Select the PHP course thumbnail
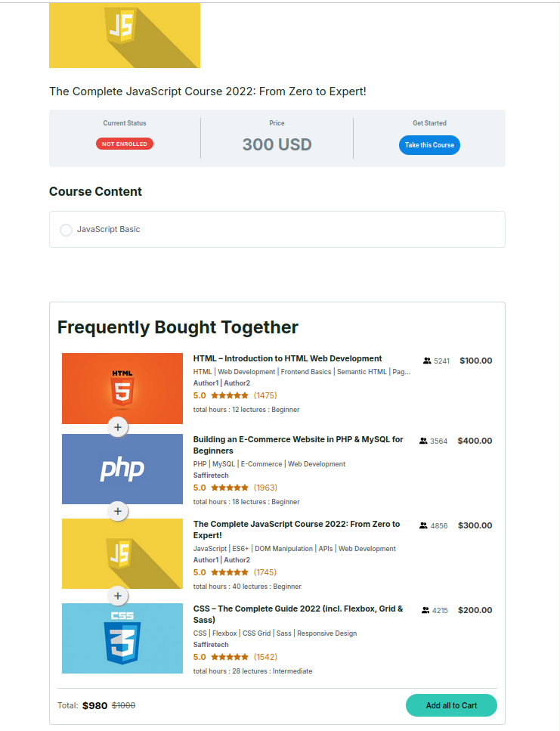Screen dimensions: 560x731 [122, 469]
